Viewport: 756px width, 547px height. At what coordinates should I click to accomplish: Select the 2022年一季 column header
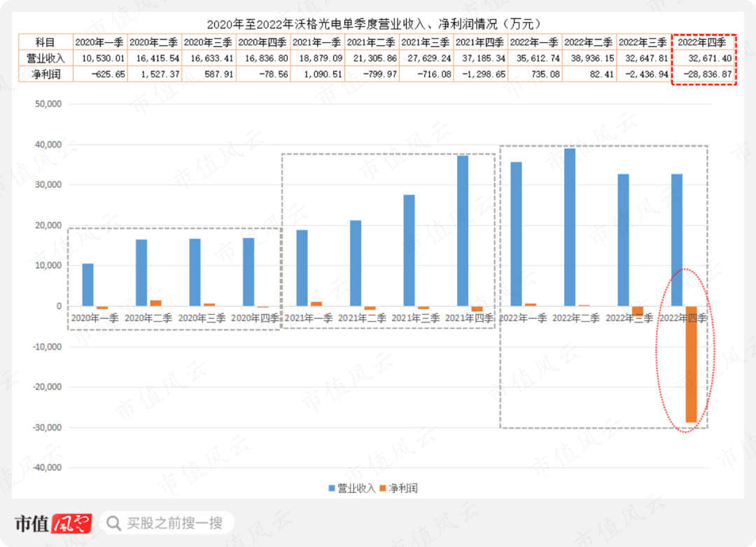pos(535,42)
